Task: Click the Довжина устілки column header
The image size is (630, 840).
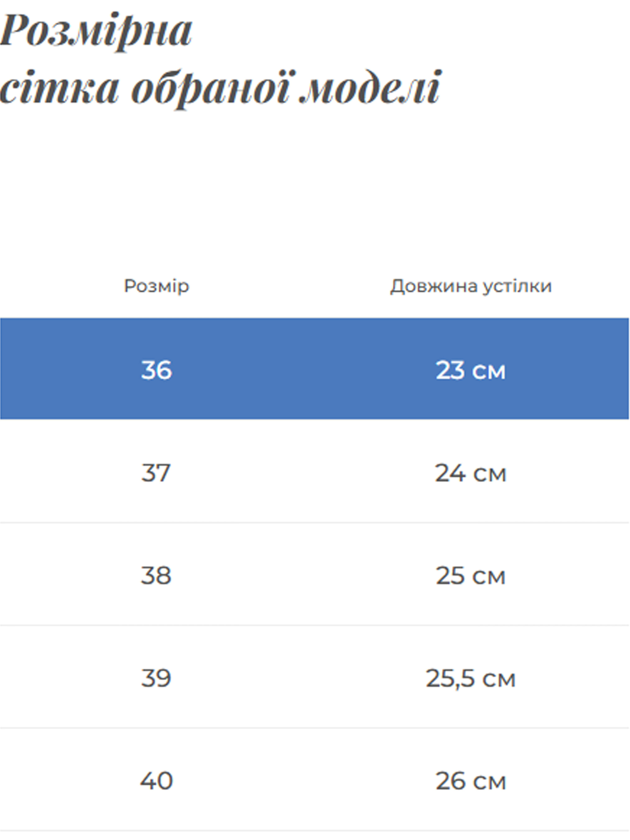Action: [471, 286]
